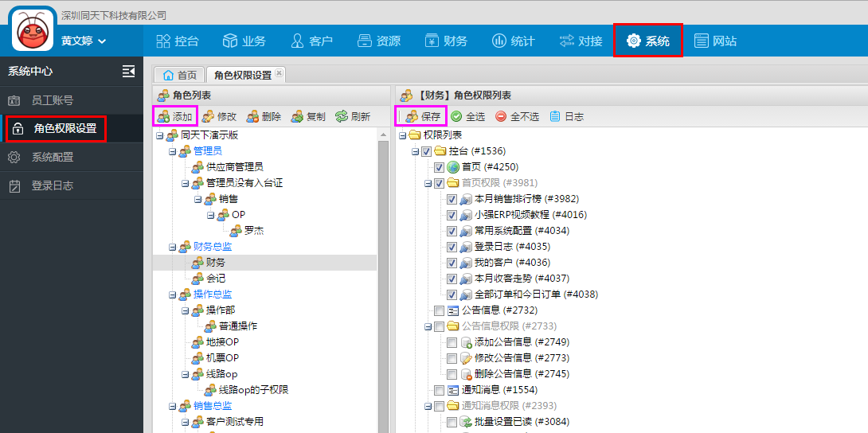
Task: Click the 添加 role button
Action: click(x=175, y=117)
